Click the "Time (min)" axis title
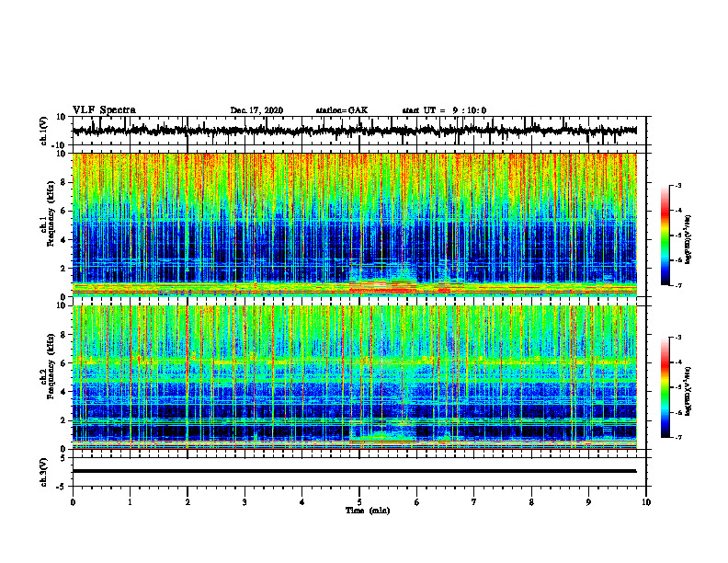This screenshot has height=563, width=728. 368,511
